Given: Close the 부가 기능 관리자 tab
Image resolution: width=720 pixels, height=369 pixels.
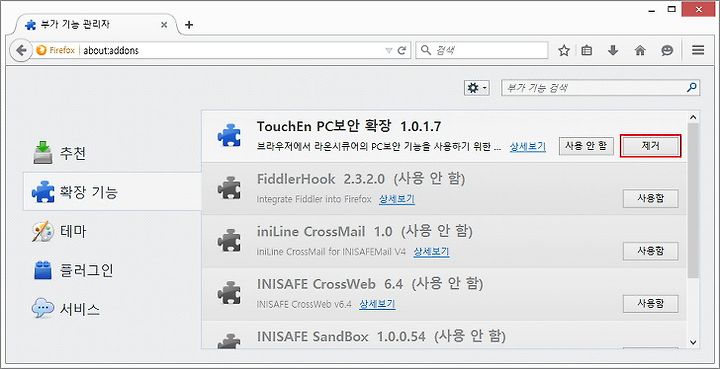Looking at the screenshot, I should click(x=164, y=25).
